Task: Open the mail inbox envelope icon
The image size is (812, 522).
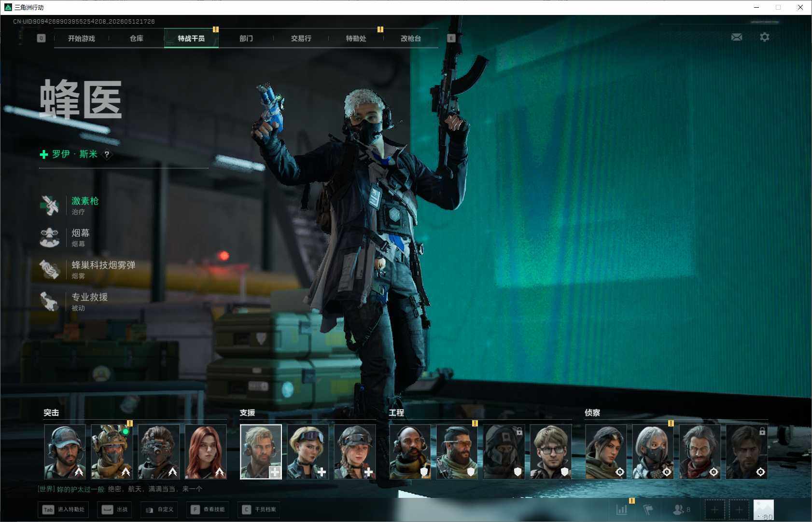Action: [737, 37]
